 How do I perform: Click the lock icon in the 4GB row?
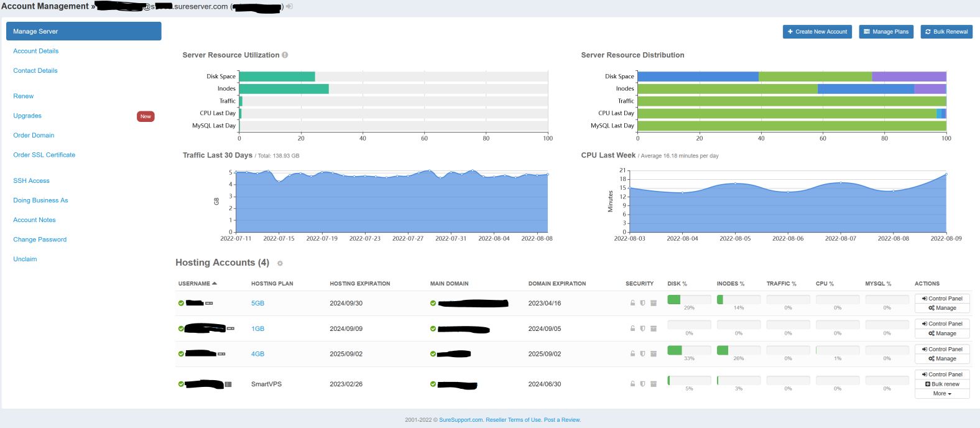coord(632,354)
